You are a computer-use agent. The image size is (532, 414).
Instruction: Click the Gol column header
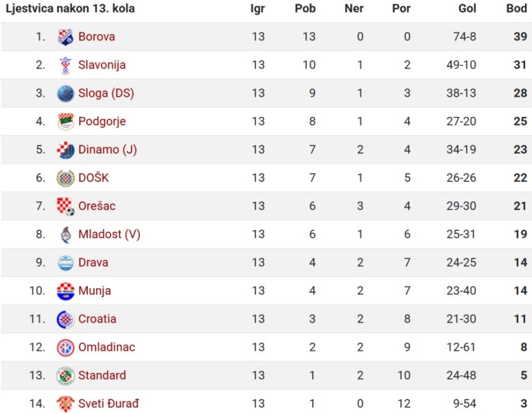[x=467, y=8]
